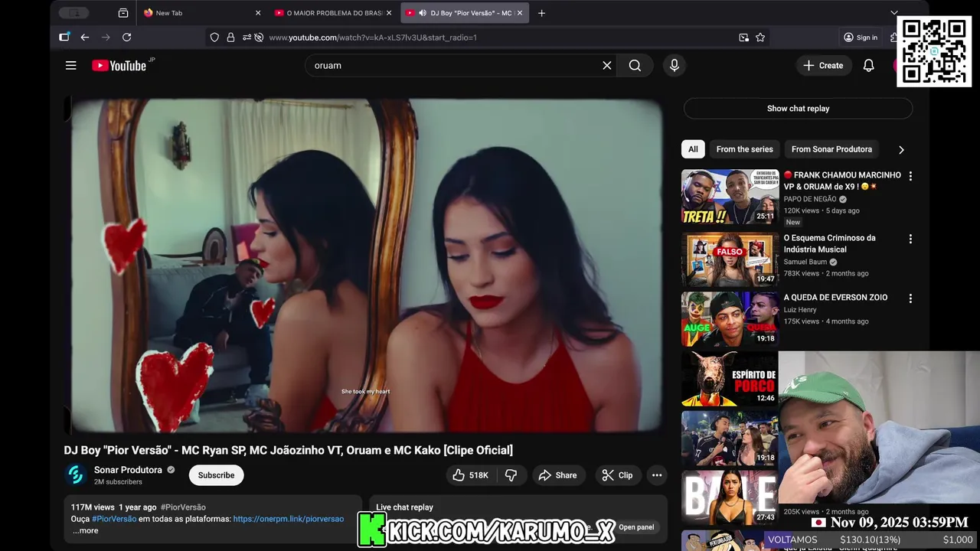The width and height of the screenshot is (980, 551).
Task: Open the Create menu
Action: [823, 66]
